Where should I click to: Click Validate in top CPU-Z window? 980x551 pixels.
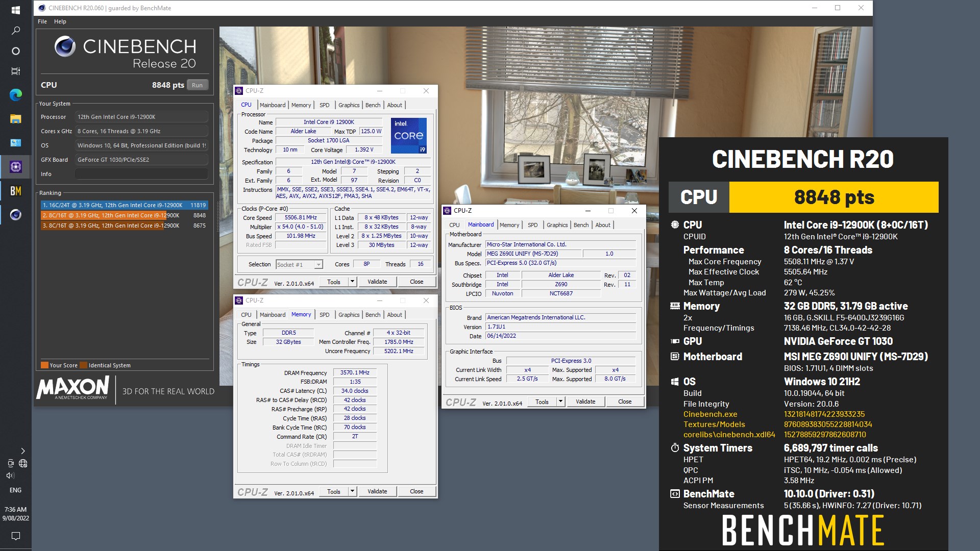coord(377,282)
